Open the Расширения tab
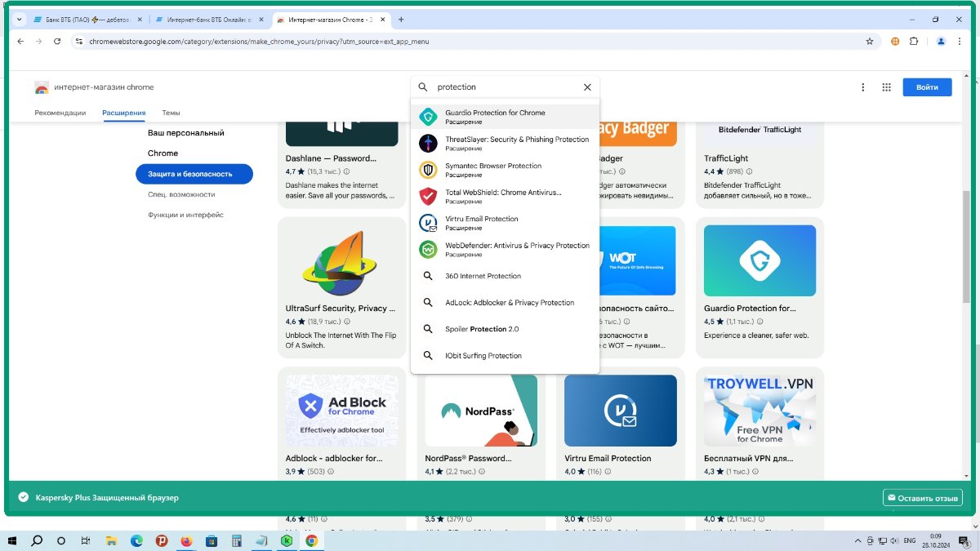Screen dimensions: 980x551 [x=124, y=113]
